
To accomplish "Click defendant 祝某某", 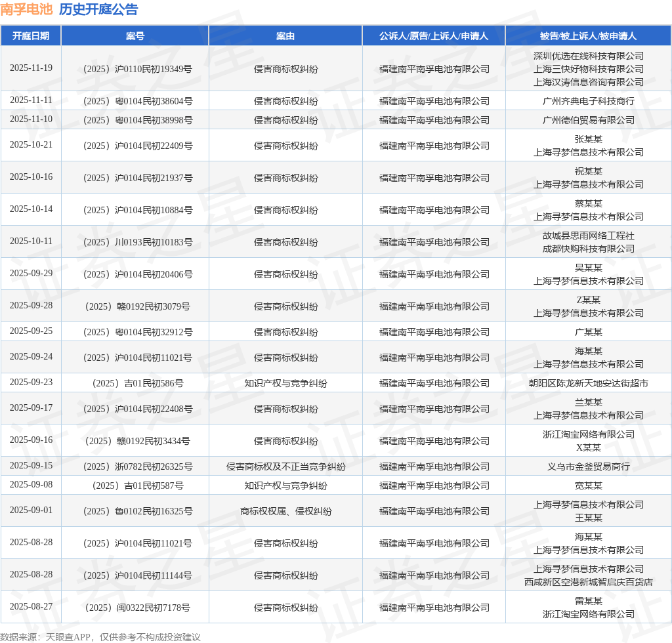I will point(589,171).
